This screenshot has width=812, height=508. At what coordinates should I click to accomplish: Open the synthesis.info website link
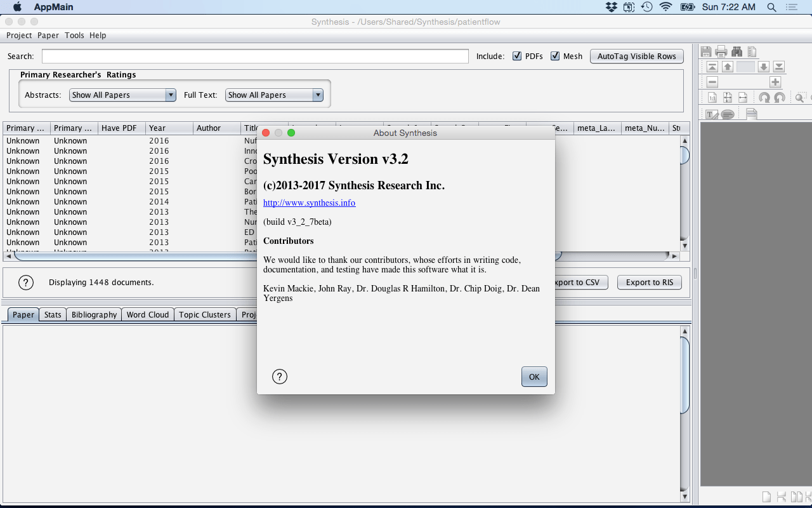[309, 203]
